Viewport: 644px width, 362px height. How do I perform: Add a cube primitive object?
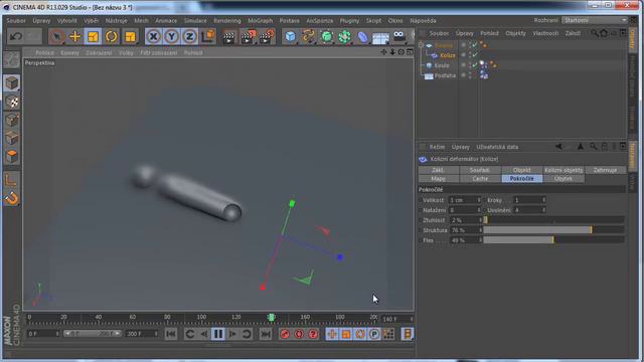[290, 36]
